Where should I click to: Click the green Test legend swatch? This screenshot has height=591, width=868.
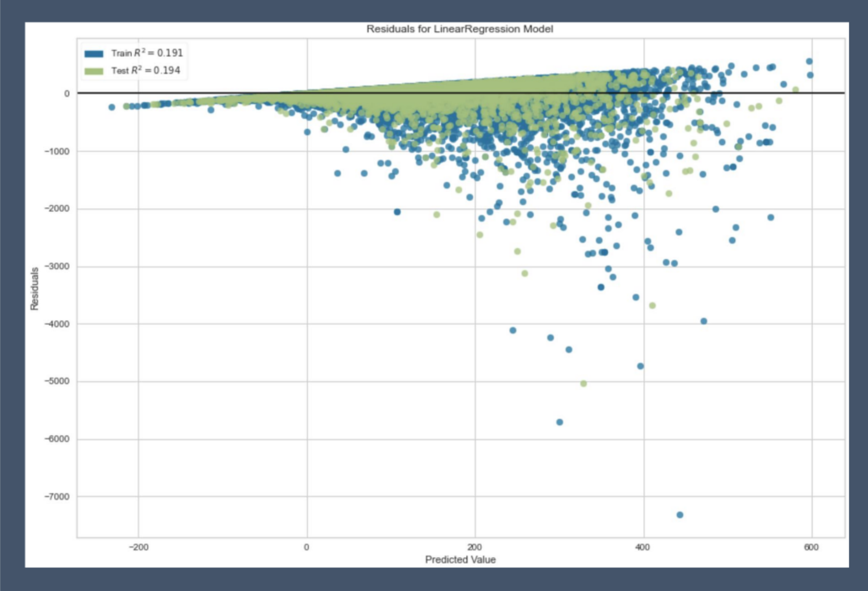(94, 71)
